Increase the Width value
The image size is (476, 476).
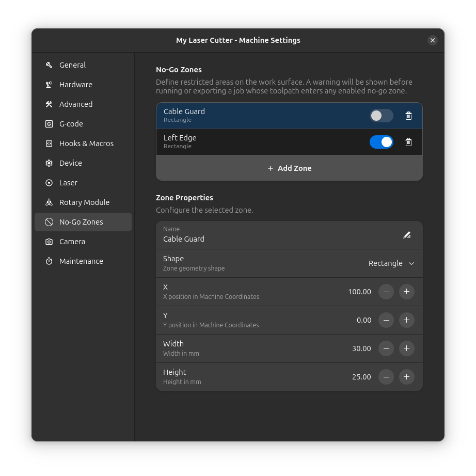(406, 348)
